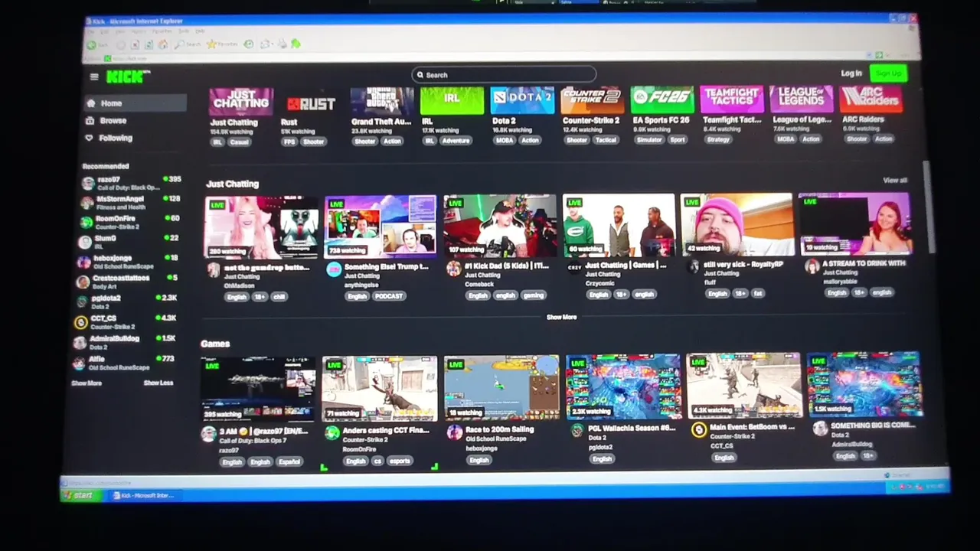Click the Internet Explorer Home icon
The width and height of the screenshot is (980, 551).
(x=163, y=44)
